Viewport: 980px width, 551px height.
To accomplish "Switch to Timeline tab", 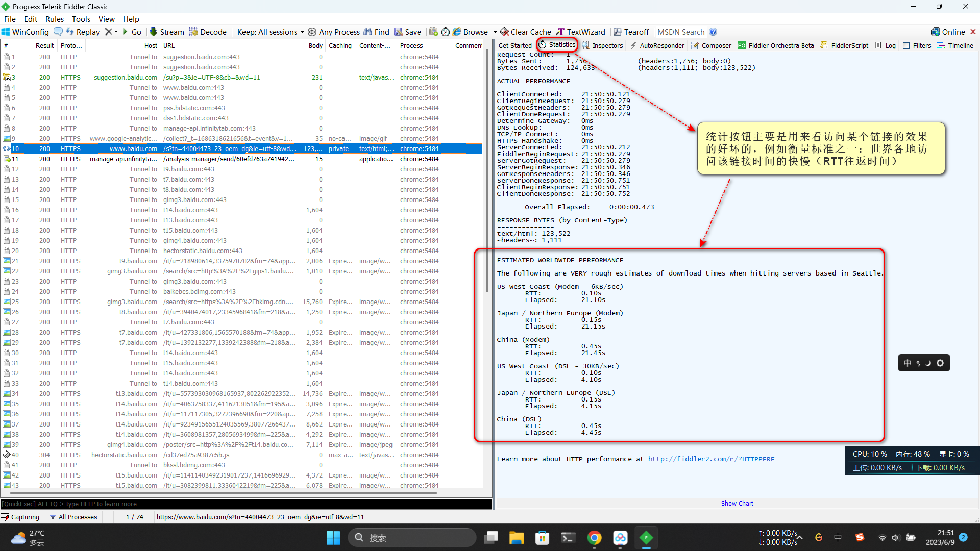I will (955, 45).
